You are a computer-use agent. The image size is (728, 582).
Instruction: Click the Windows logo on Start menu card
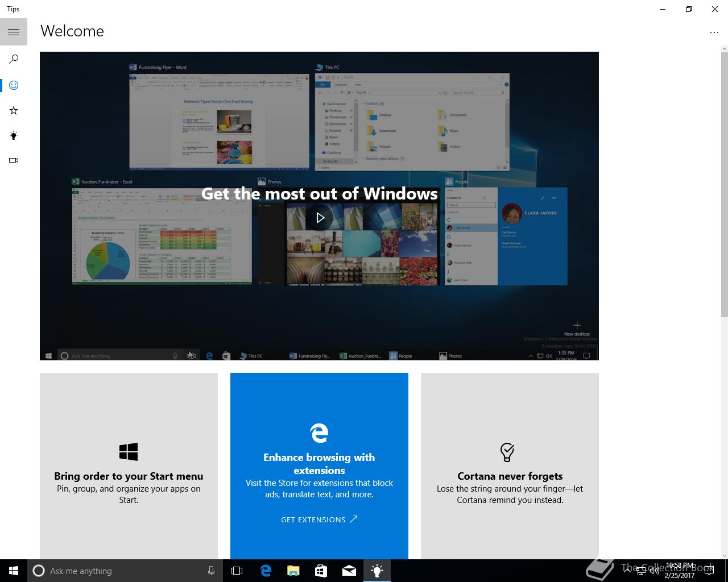[x=129, y=452]
